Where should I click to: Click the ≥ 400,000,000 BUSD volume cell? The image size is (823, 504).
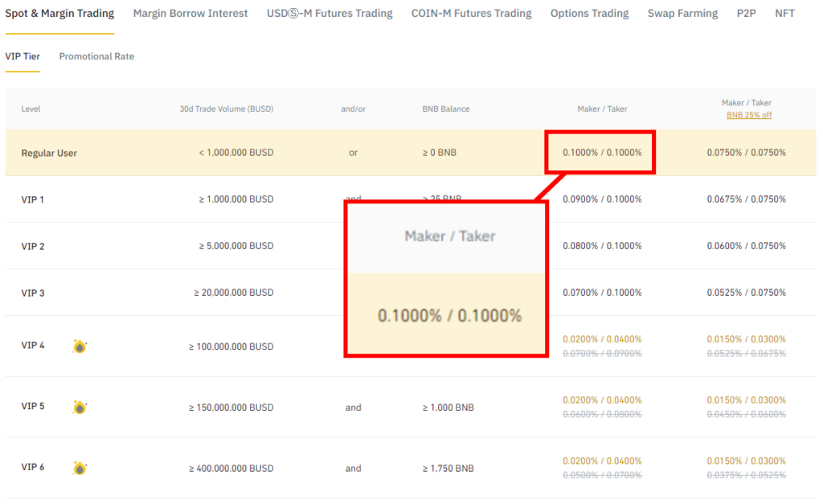coord(231,469)
